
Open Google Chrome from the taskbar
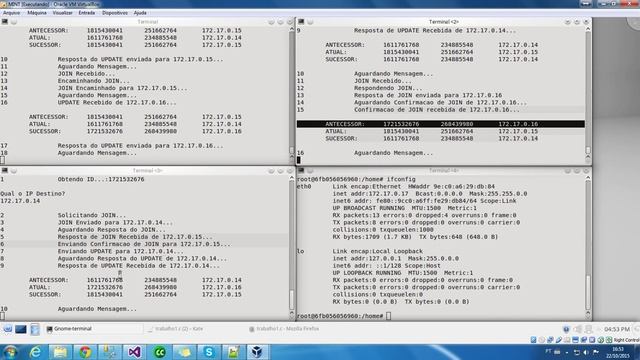tap(85, 352)
